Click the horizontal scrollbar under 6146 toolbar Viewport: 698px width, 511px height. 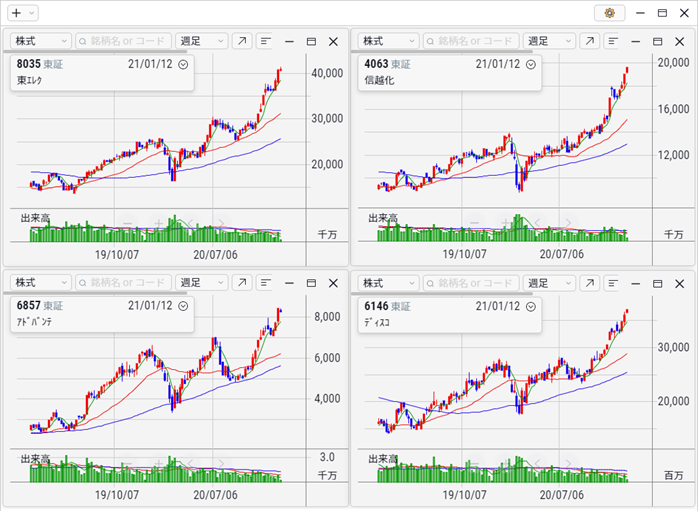[x=442, y=294]
